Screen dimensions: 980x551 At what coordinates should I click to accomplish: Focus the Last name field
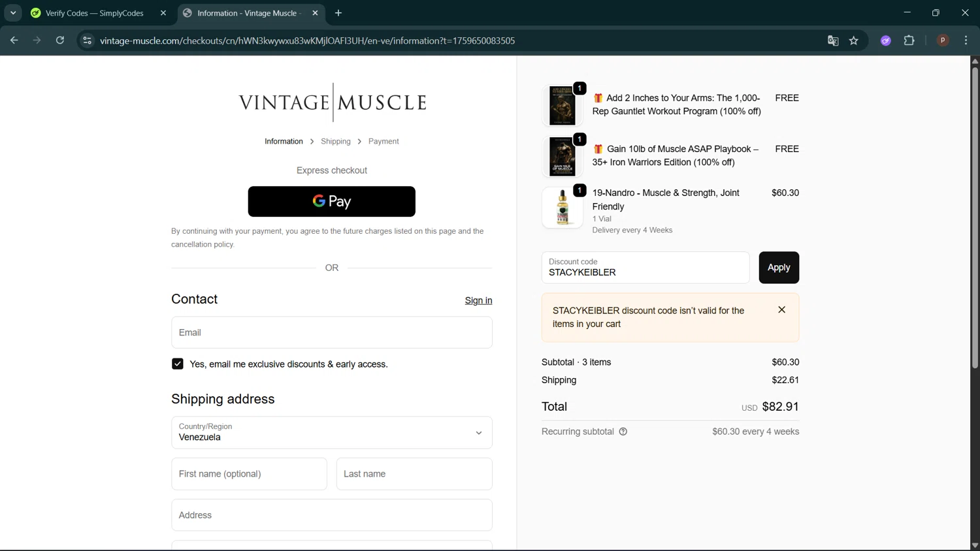414,474
